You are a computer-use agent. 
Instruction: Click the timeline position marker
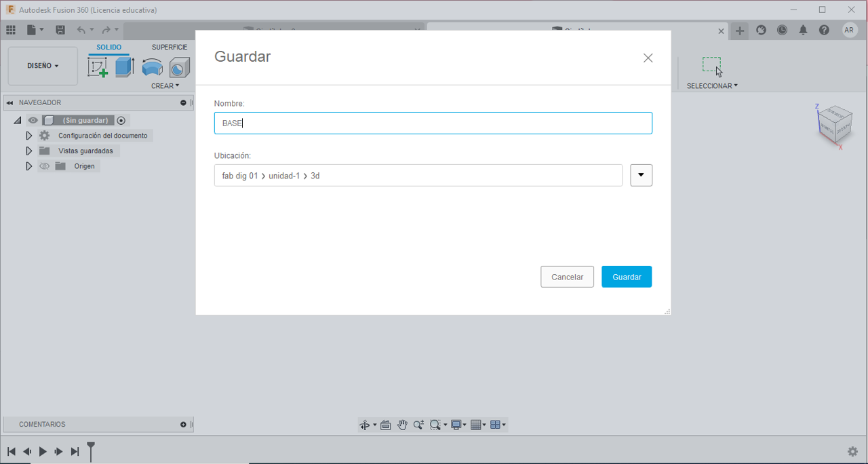91,450
